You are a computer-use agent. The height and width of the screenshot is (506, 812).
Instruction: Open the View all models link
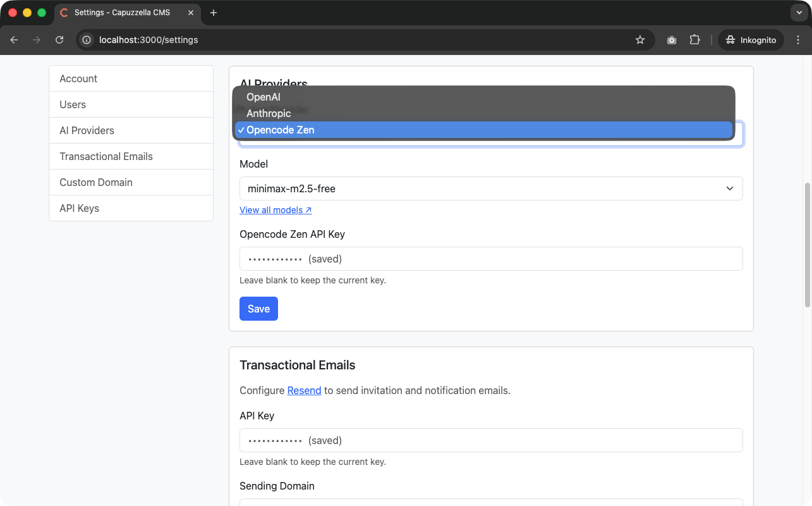pos(276,210)
